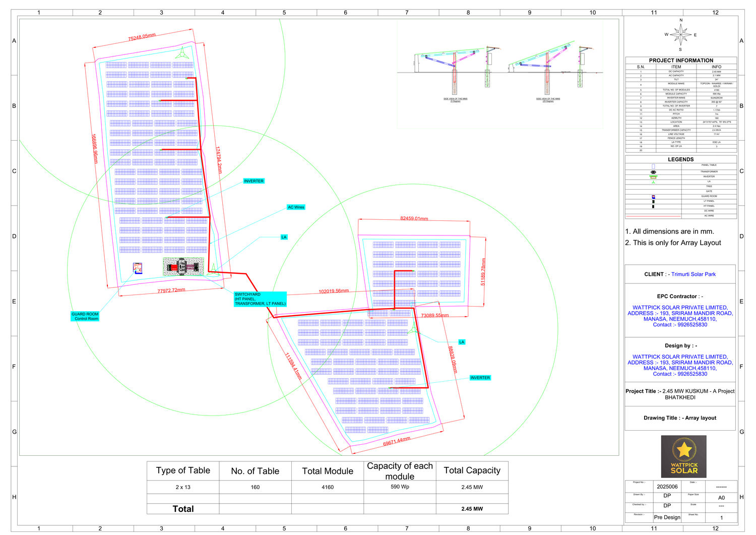
Task: Select project number "2025006" in title block
Action: pos(667,487)
